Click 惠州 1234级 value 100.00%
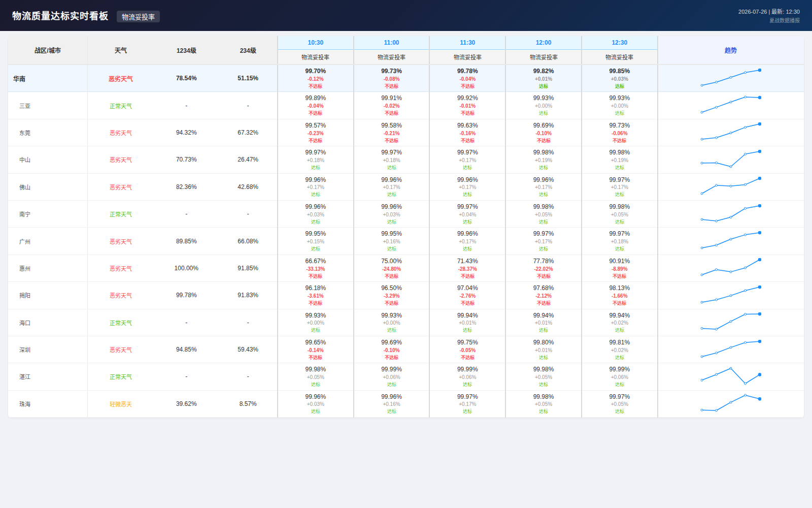 point(186,268)
